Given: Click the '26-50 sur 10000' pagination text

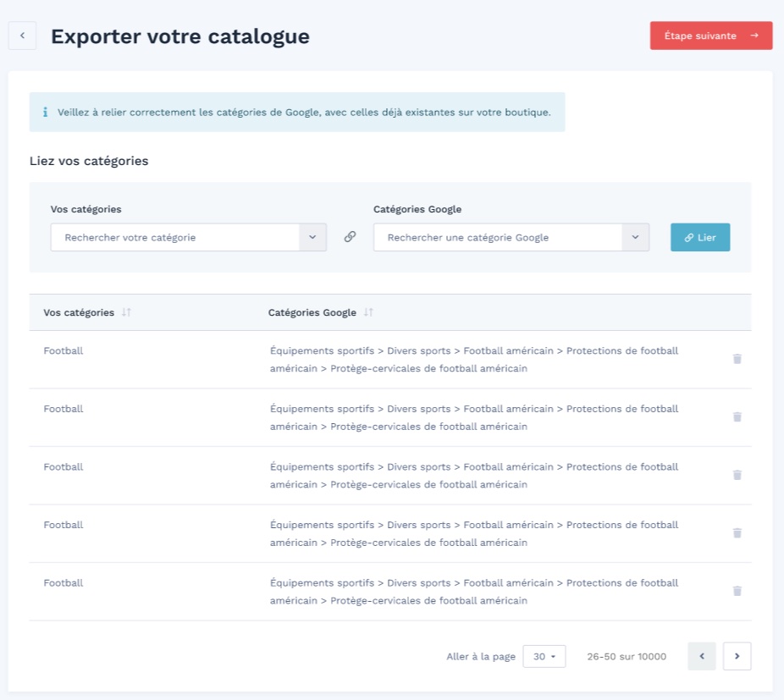Looking at the screenshot, I should (x=627, y=657).
